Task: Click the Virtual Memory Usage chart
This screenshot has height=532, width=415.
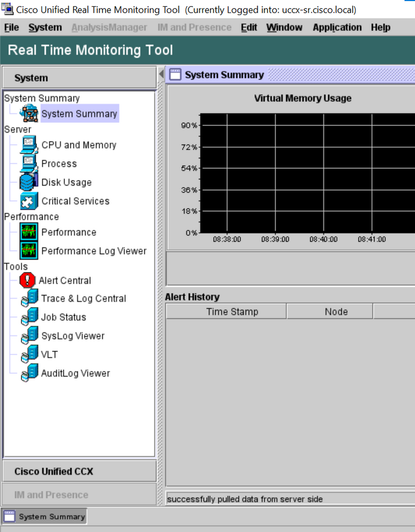Action: click(x=307, y=173)
